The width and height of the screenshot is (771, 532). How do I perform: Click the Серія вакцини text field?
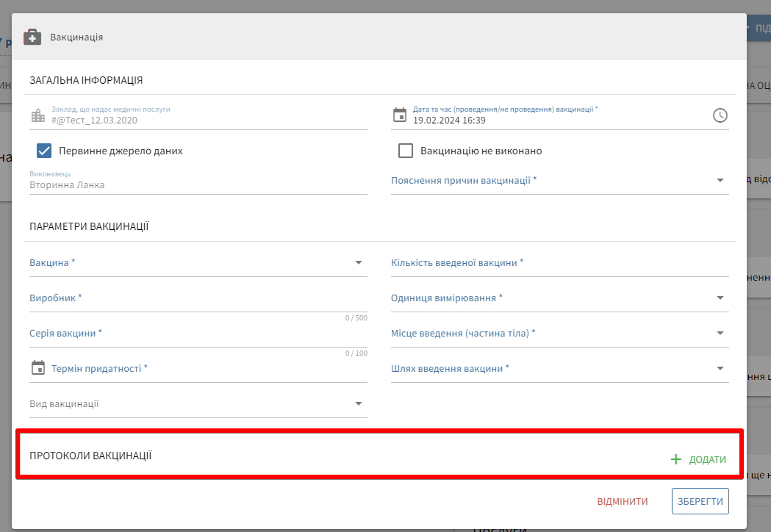(x=197, y=334)
